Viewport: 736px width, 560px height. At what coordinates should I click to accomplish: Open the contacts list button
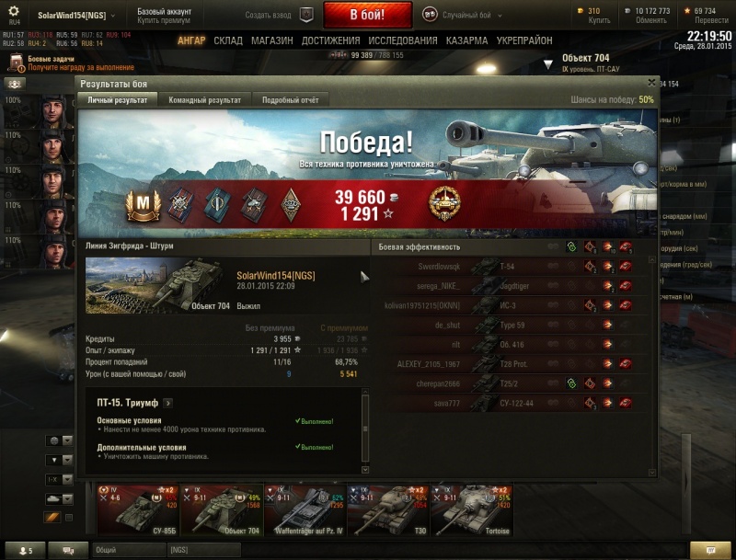click(26, 550)
